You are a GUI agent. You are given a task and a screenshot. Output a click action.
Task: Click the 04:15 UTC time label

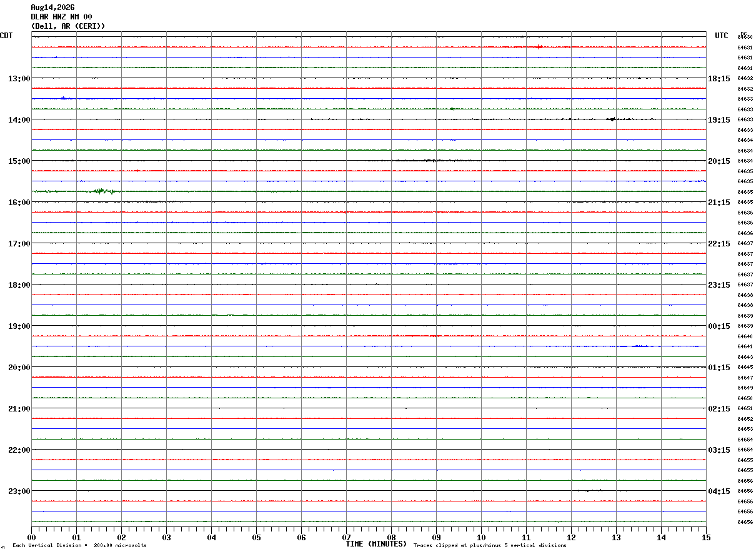pos(719,491)
